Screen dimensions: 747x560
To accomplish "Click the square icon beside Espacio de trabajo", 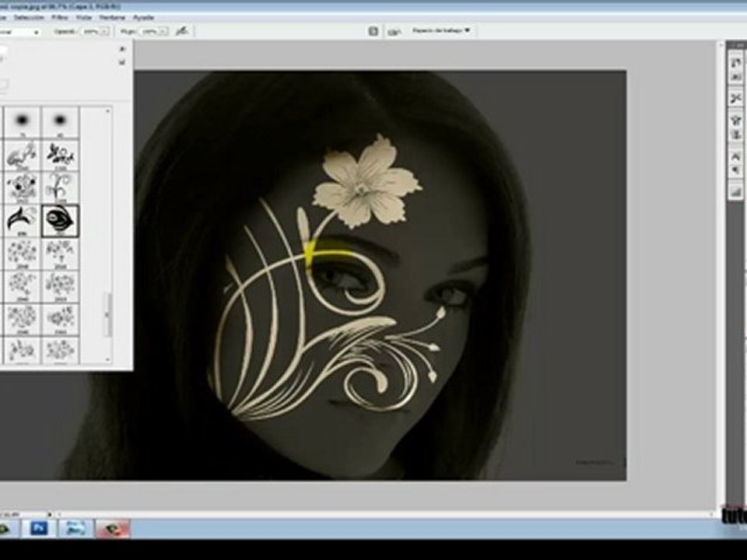I will [373, 31].
